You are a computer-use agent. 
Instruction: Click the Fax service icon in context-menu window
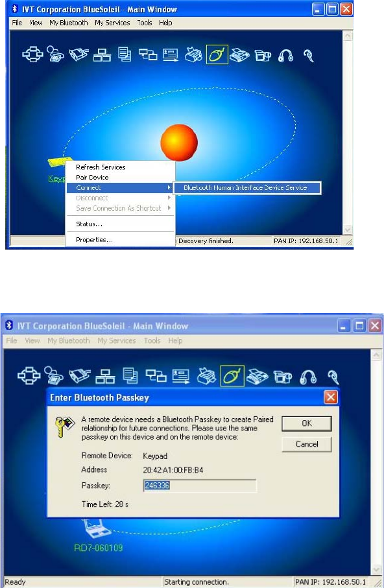tap(239, 55)
